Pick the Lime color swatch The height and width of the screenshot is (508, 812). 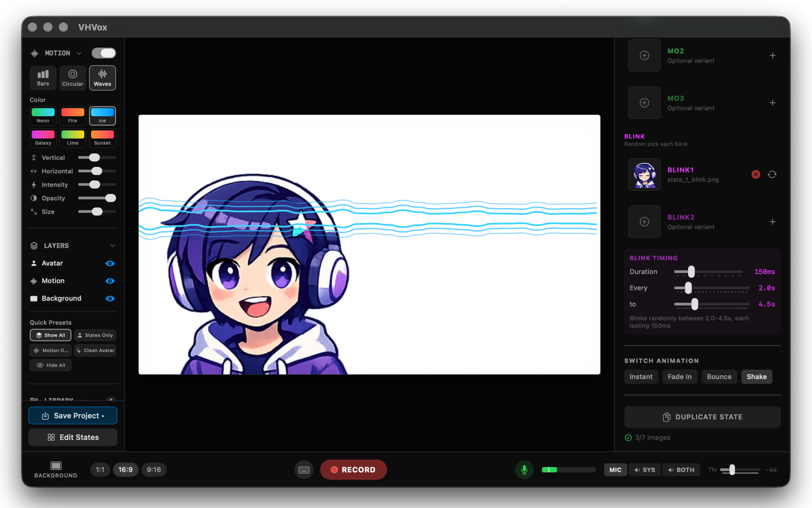tap(72, 138)
